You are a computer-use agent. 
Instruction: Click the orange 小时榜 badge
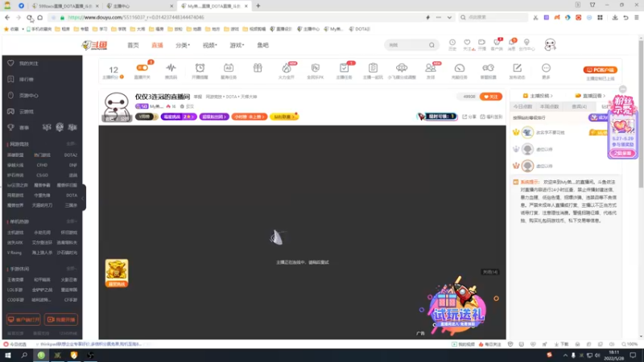pyautogui.click(x=249, y=117)
